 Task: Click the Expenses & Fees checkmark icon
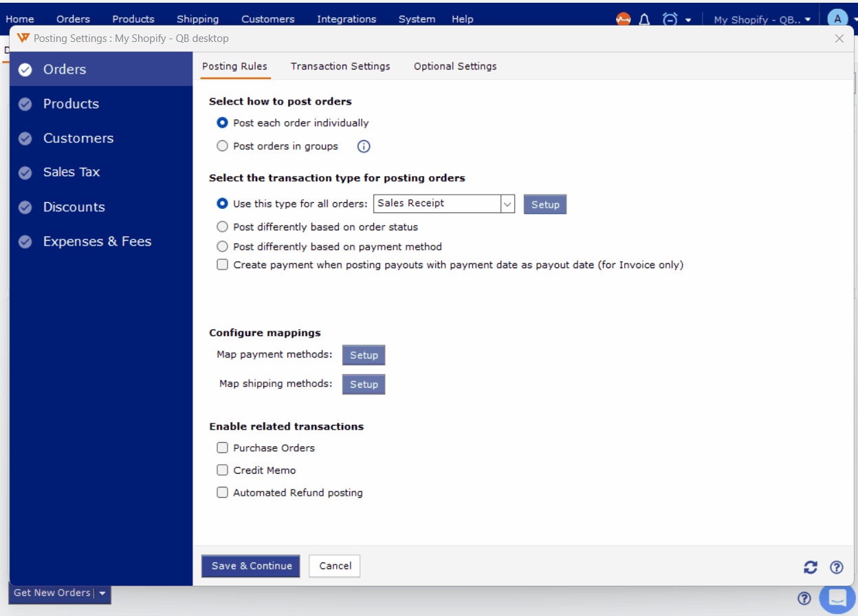click(x=25, y=241)
